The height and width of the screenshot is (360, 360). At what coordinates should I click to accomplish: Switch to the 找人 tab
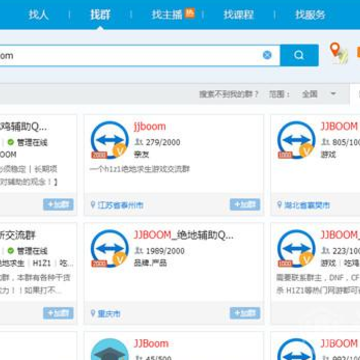[x=38, y=15]
